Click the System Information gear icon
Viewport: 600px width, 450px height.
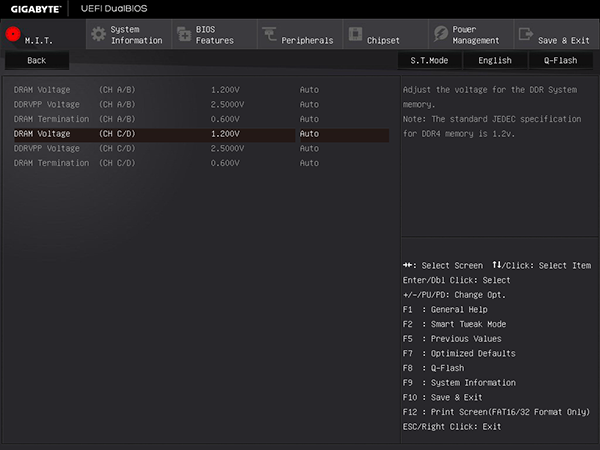pos(98,34)
